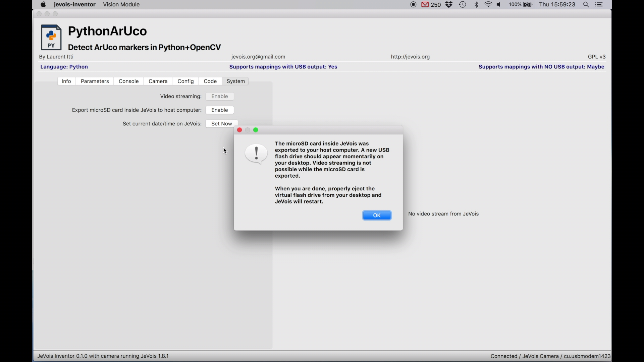644x362 pixels.
Task: Open the jevois-inventor app menu
Action: [75, 5]
